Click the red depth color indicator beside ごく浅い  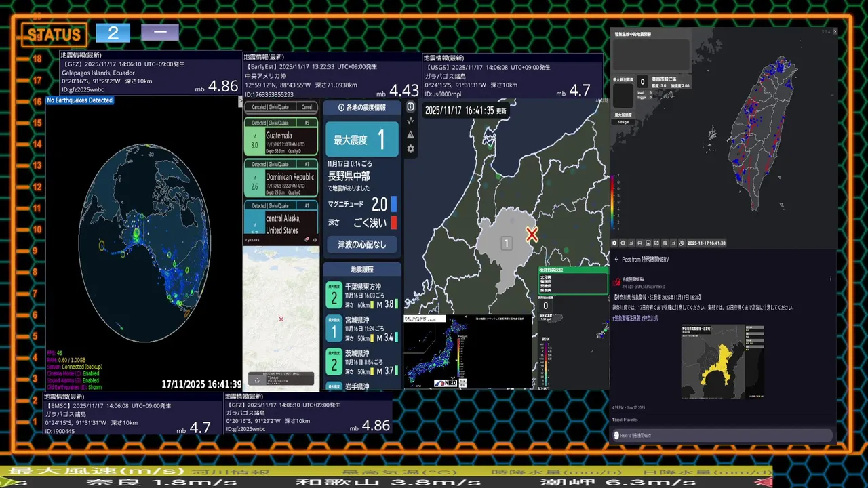click(x=393, y=222)
